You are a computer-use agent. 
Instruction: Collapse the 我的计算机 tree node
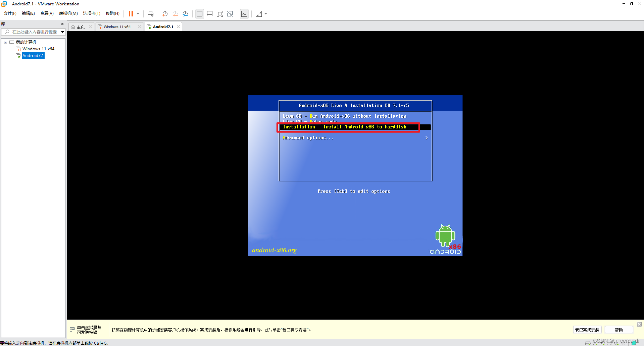tap(5, 42)
